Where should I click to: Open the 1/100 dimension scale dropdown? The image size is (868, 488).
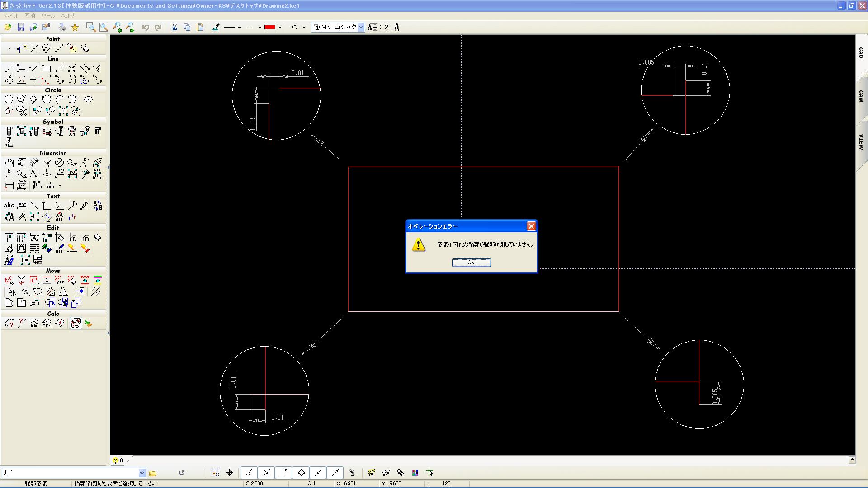pos(60,186)
